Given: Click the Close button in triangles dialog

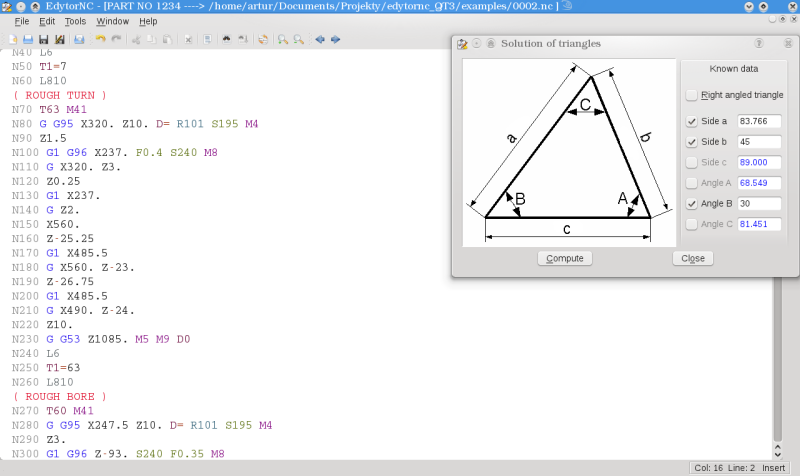Looking at the screenshot, I should click(693, 258).
